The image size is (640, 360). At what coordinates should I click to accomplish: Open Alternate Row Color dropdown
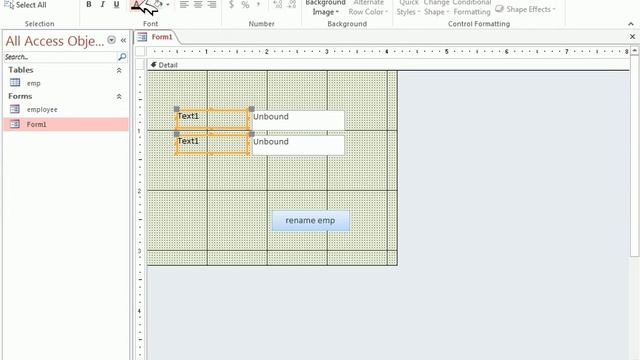coord(368,8)
